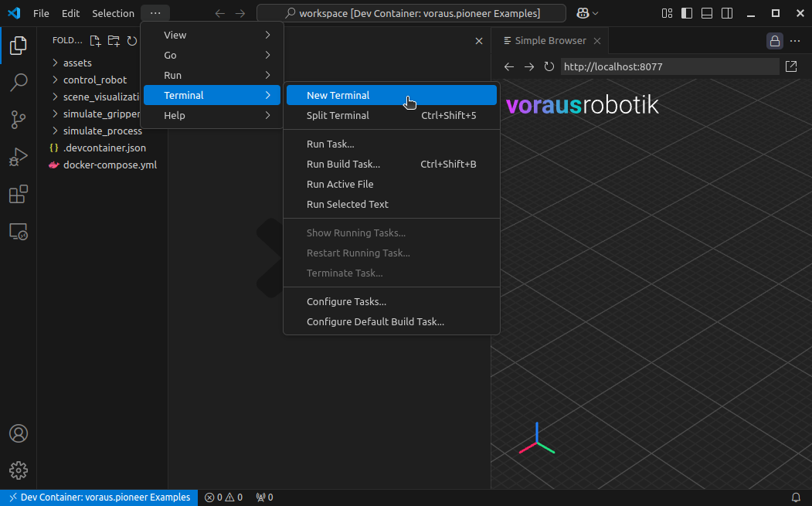Select Configure Default Build Task...
Image resolution: width=812 pixels, height=506 pixels.
[392, 322]
